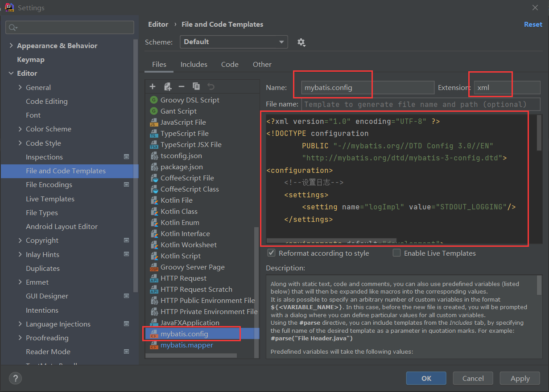Open the Scheme Default dropdown

coord(234,42)
